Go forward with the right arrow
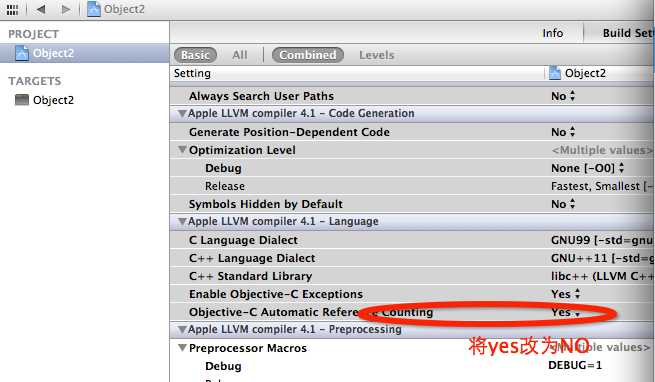 pos(66,9)
